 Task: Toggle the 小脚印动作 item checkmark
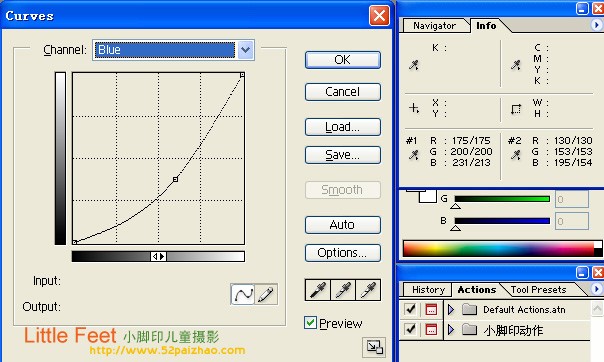click(411, 329)
